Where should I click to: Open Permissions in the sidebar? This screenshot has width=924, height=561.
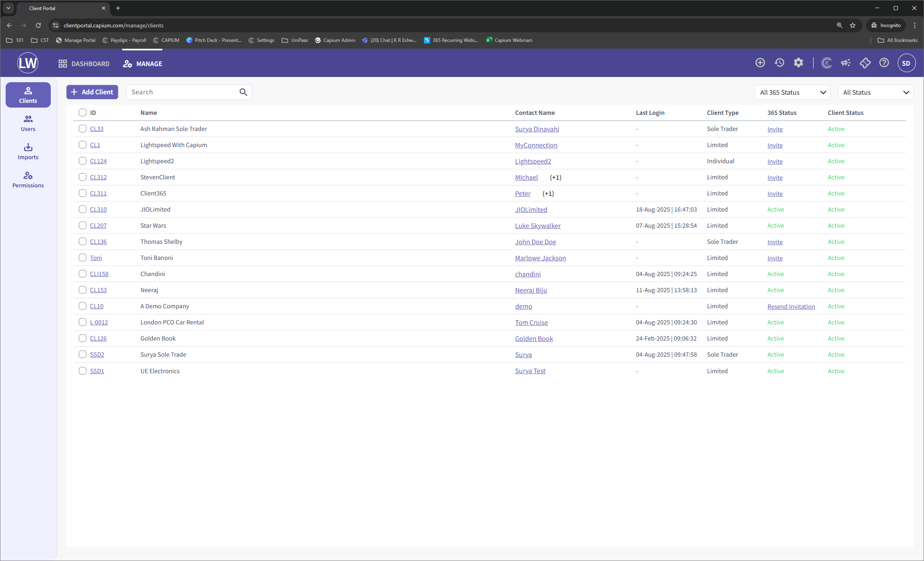(28, 179)
